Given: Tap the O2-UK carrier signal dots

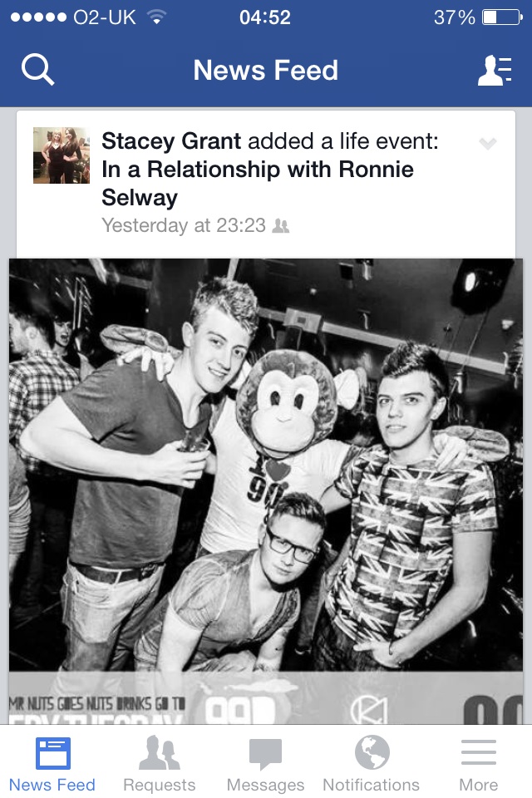Looking at the screenshot, I should coord(38,17).
